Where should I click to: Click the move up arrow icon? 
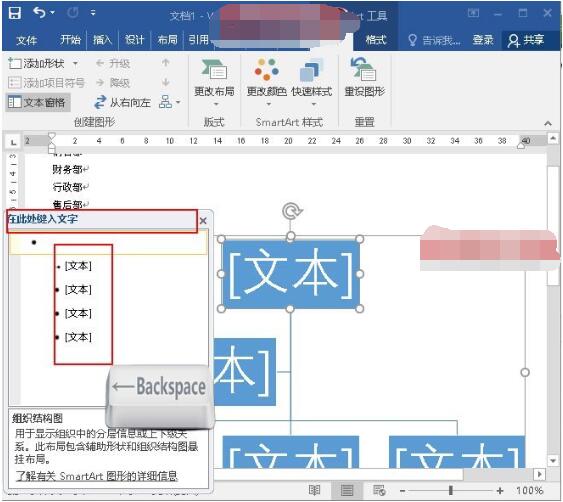tap(166, 63)
